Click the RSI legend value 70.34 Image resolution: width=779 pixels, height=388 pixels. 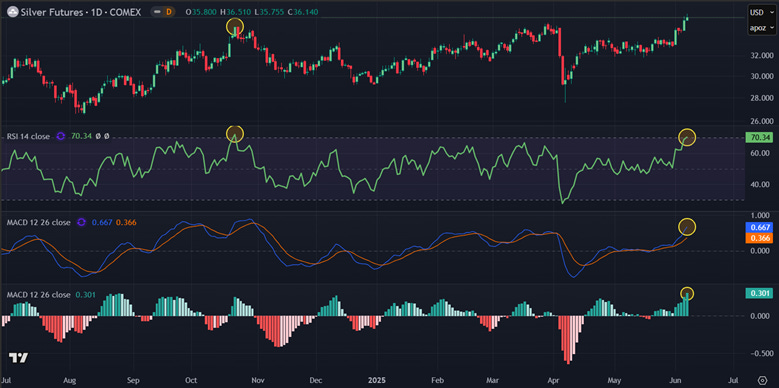tap(82, 136)
